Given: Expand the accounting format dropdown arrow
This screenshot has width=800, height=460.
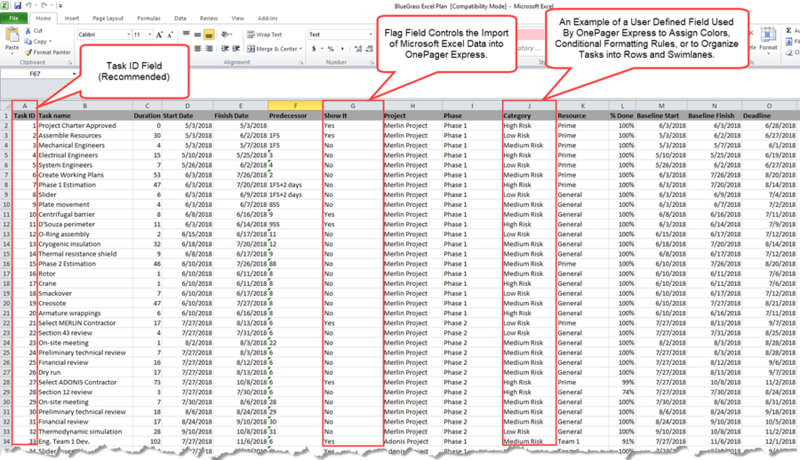Looking at the screenshot, I should tap(321, 49).
